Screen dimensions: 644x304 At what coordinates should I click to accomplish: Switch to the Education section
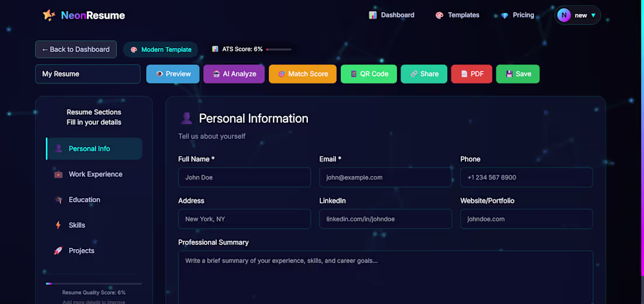94,200
